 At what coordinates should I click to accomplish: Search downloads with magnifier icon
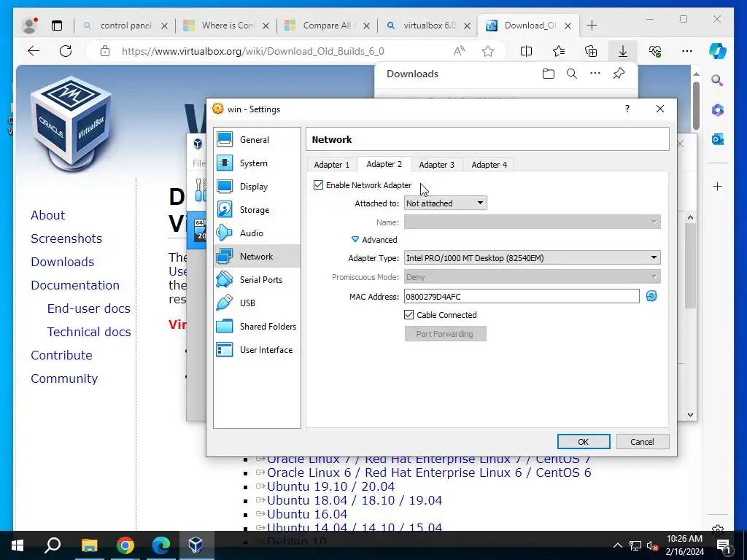click(572, 74)
